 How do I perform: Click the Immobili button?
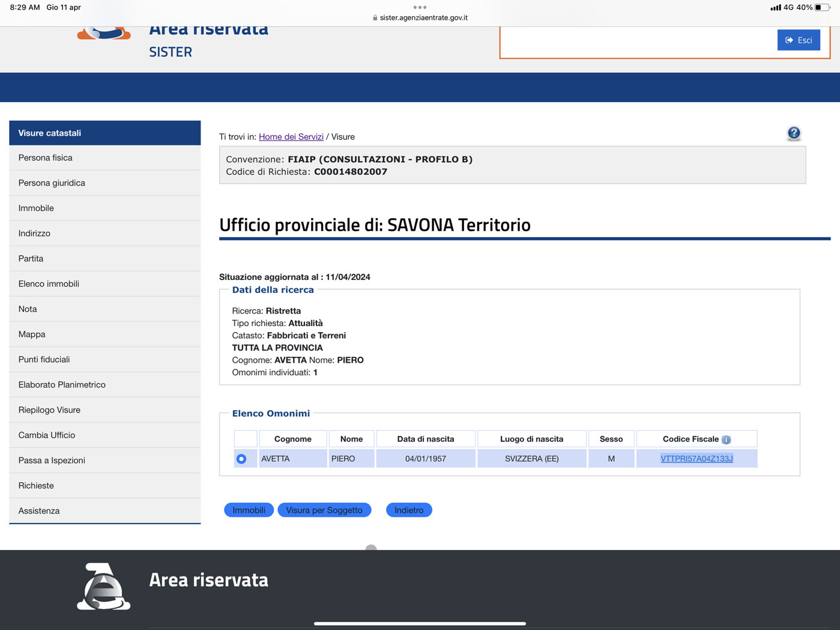249,510
